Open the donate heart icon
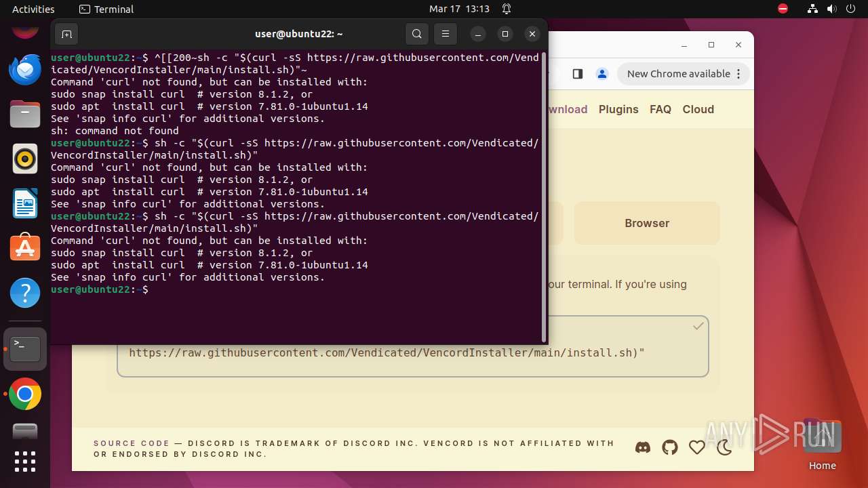Screen dimensions: 868x488 696,447
